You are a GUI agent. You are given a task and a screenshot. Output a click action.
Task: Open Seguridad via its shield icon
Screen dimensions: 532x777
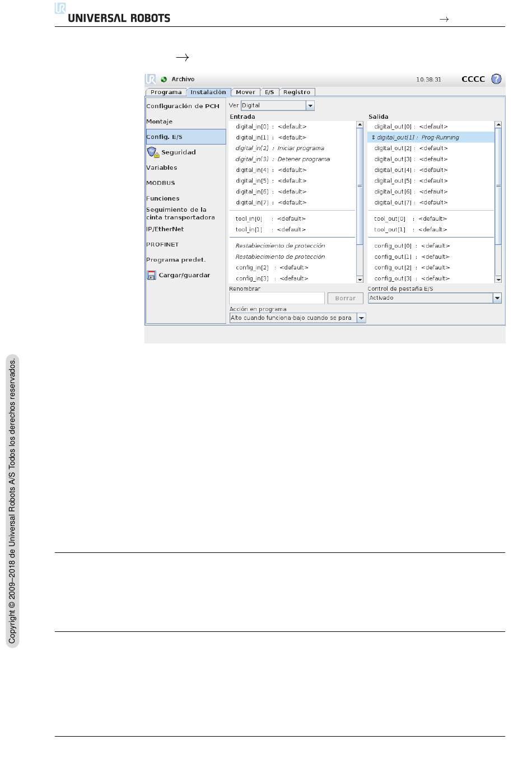(x=153, y=152)
